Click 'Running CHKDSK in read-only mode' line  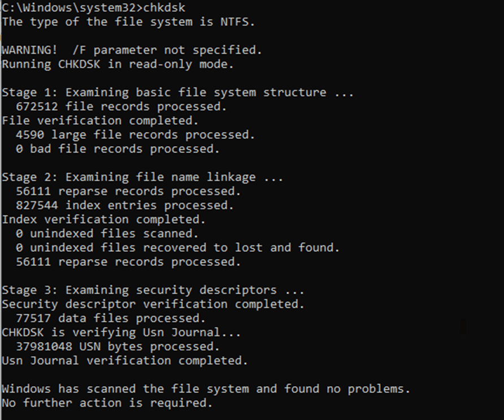click(118, 64)
